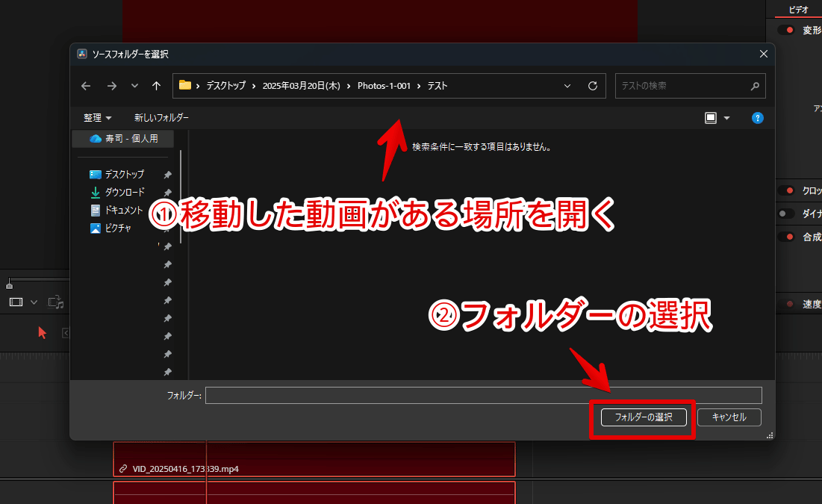This screenshot has height=504, width=822.
Task: Click the Back navigation arrow
Action: tap(86, 86)
